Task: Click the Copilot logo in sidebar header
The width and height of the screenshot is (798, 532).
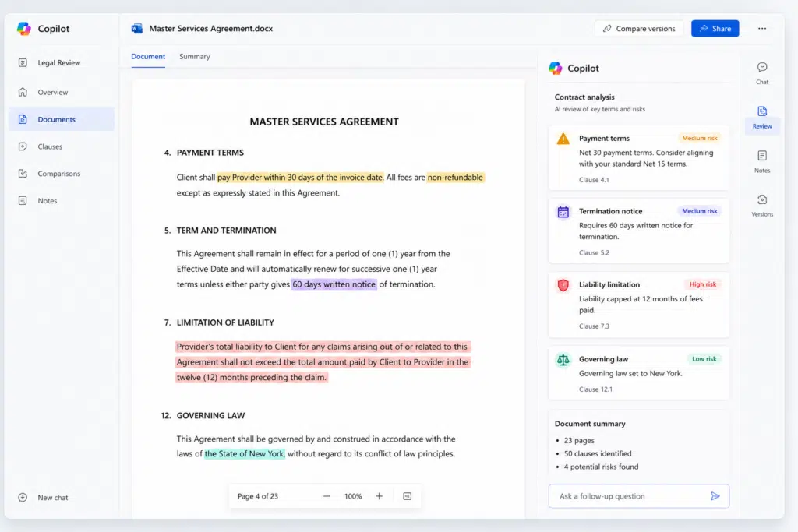Action: (x=24, y=29)
